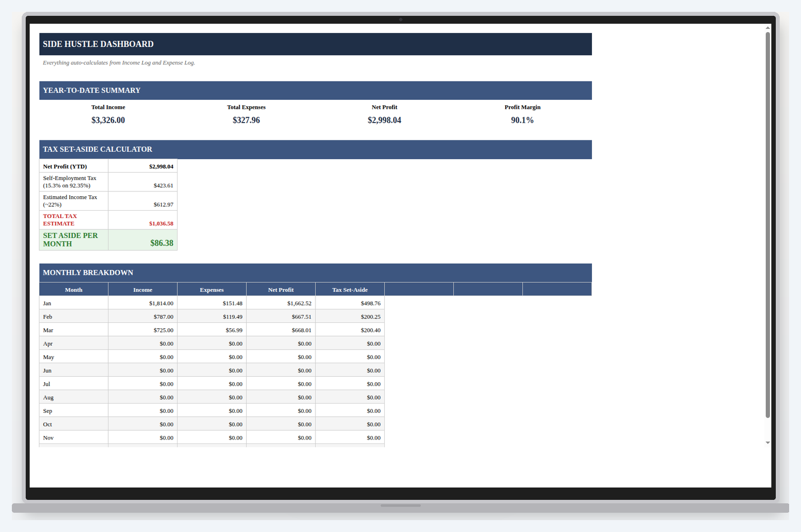Select the Total Expenses value $327.96

pos(246,120)
